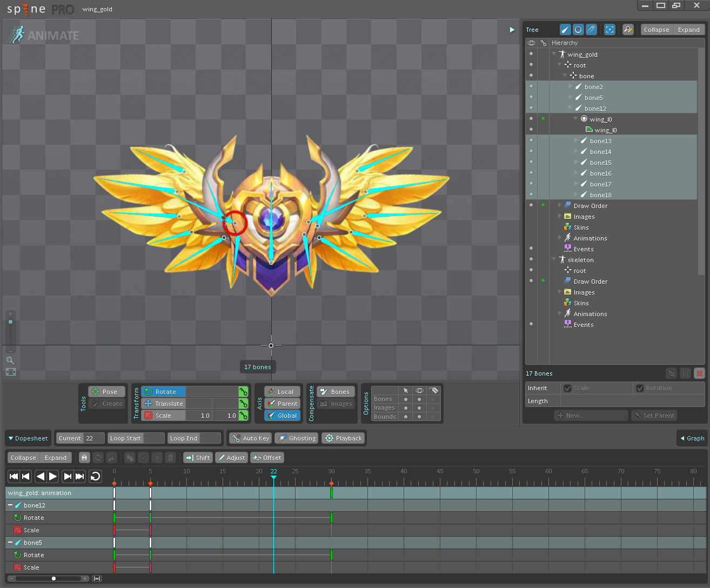The image size is (710, 588).
Task: Click the red delete X icon under the tree
Action: 700,373
